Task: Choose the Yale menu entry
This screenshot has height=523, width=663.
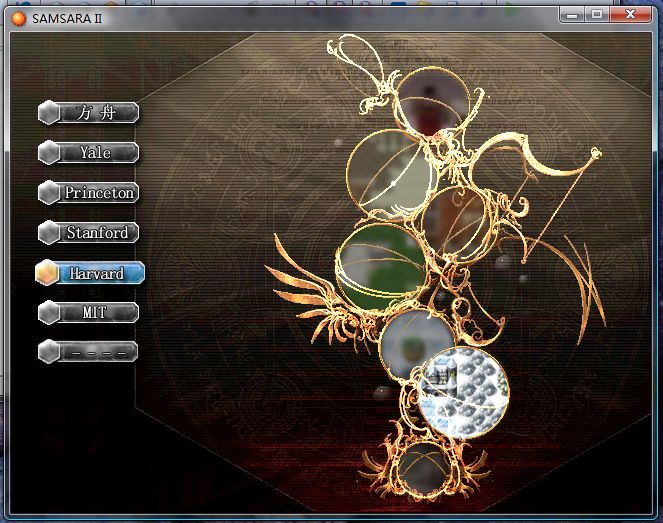Action: click(88, 152)
